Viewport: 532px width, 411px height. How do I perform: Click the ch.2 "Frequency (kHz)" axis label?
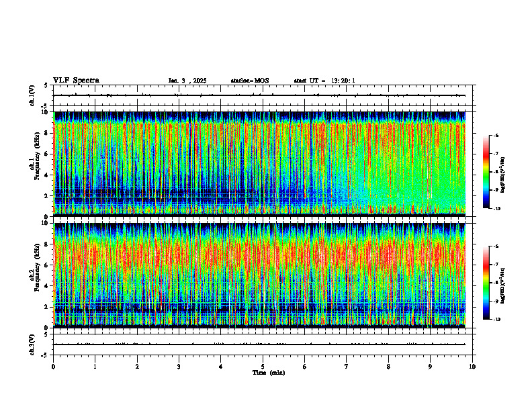point(36,267)
